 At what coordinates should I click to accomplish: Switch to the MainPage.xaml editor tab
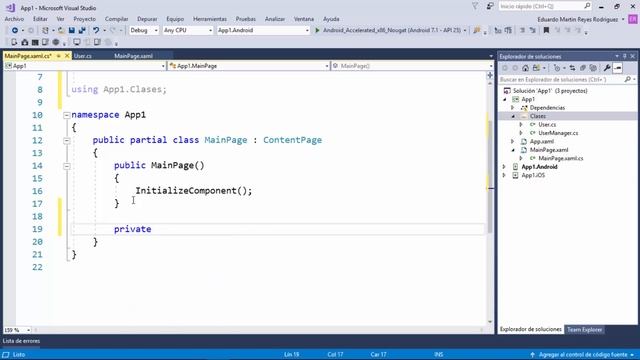point(133,56)
